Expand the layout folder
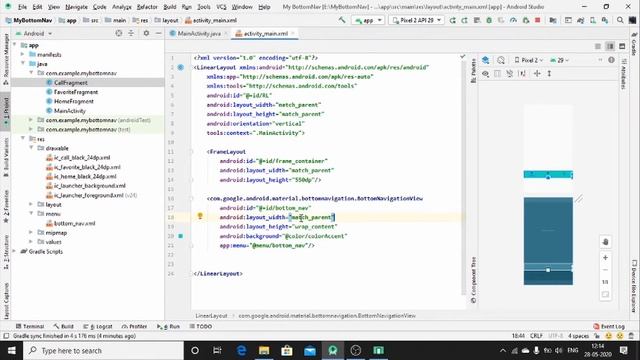The width and height of the screenshot is (640, 360). click(x=31, y=204)
